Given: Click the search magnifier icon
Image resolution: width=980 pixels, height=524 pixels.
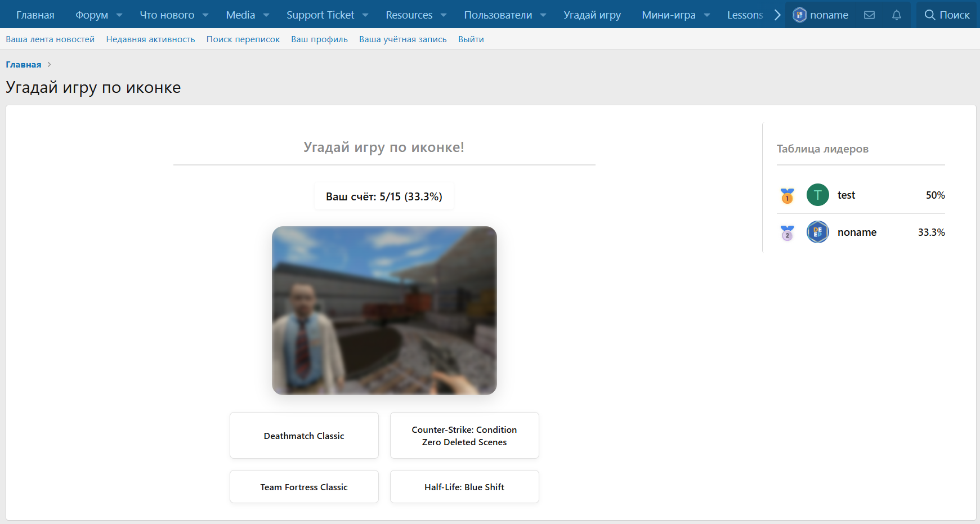Looking at the screenshot, I should tap(930, 15).
